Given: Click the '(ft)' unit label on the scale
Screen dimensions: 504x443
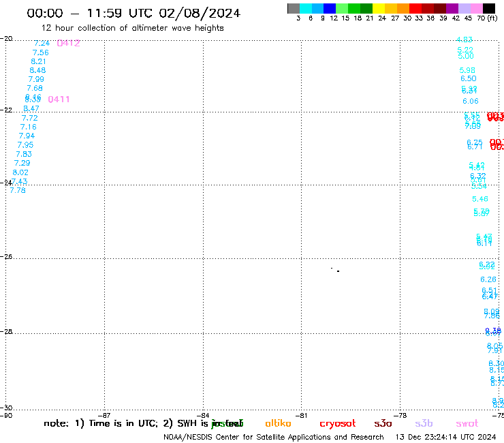Looking at the screenshot, I should point(492,18).
